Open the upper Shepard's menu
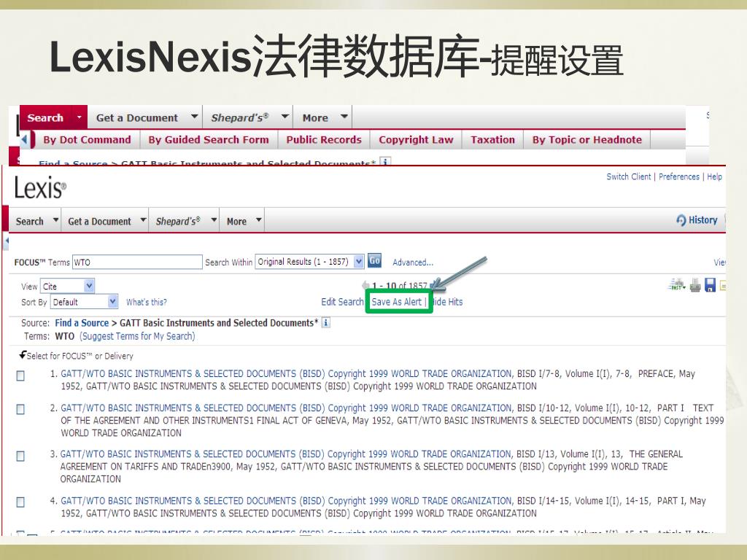The width and height of the screenshot is (747, 560). (x=239, y=117)
